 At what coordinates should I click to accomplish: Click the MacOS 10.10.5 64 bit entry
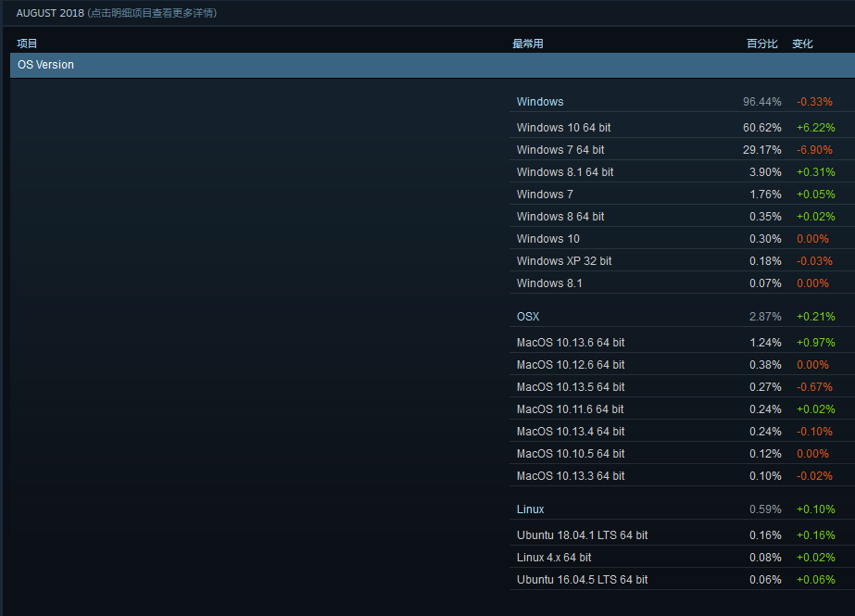(x=571, y=454)
